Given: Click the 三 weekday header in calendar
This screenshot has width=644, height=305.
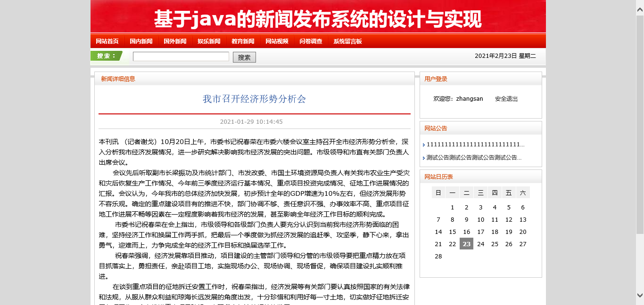Looking at the screenshot, I should (x=480, y=193).
